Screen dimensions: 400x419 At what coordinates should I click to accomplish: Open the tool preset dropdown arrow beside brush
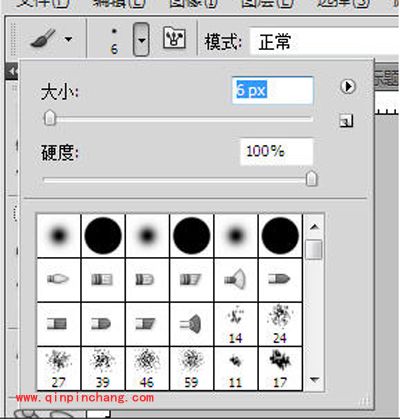pyautogui.click(x=68, y=39)
